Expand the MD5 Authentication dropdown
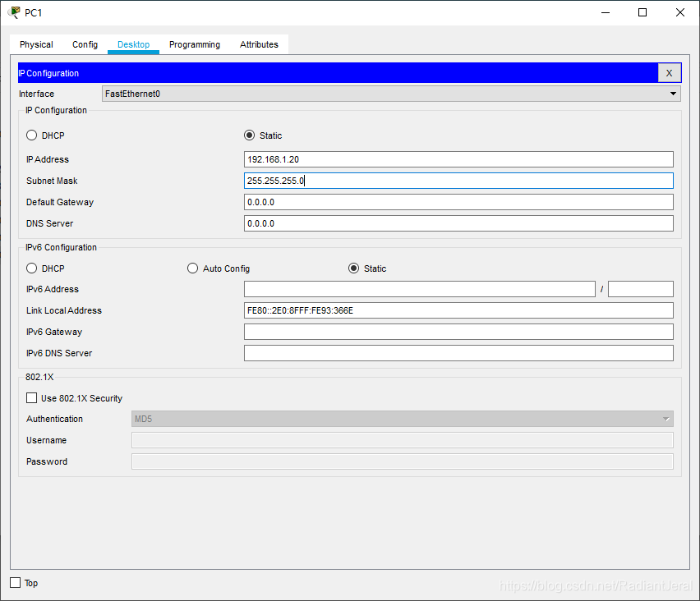Viewport: 700px width, 601px height. [403, 419]
